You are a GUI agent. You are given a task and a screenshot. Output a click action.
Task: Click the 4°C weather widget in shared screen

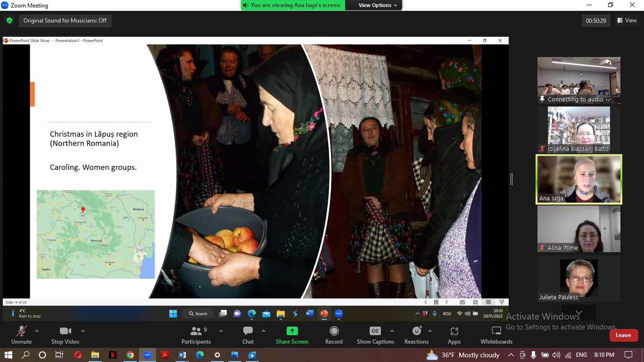pyautogui.click(x=26, y=313)
